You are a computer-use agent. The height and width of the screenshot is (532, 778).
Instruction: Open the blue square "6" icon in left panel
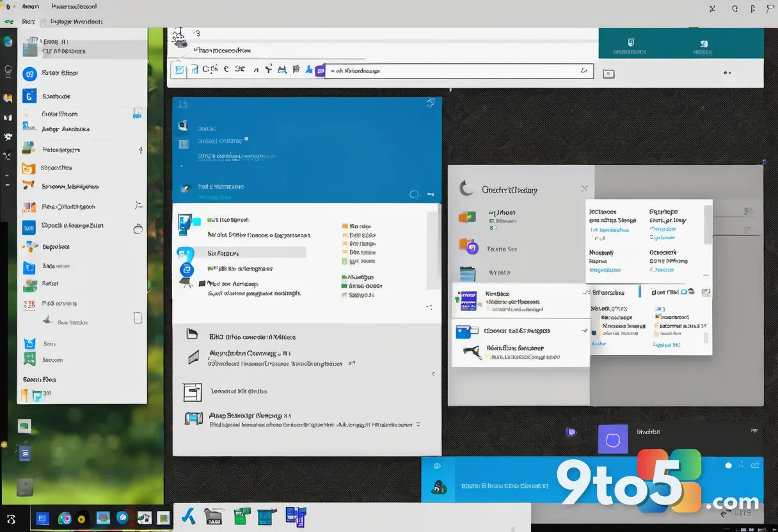[x=29, y=96]
